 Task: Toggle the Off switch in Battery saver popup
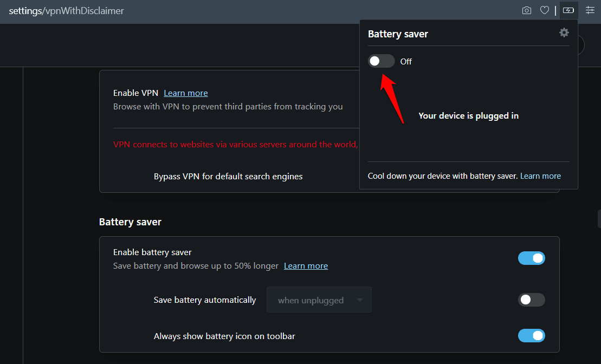click(381, 61)
